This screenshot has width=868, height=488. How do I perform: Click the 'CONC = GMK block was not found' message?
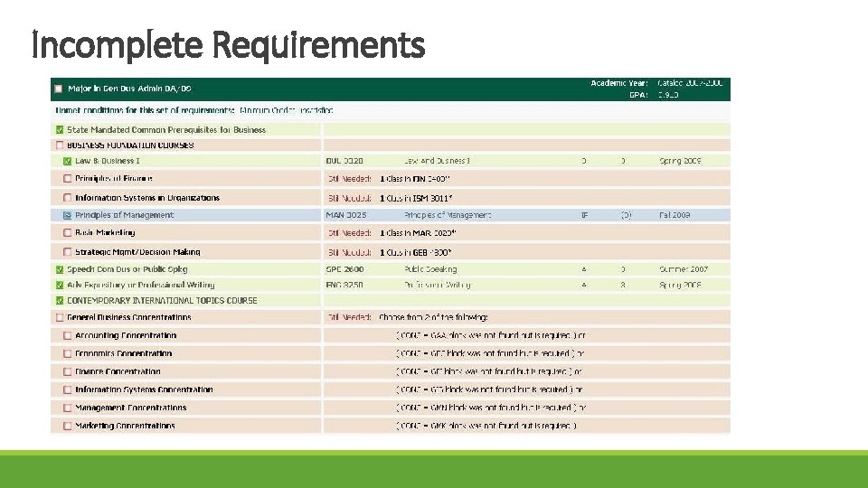pyautogui.click(x=486, y=426)
